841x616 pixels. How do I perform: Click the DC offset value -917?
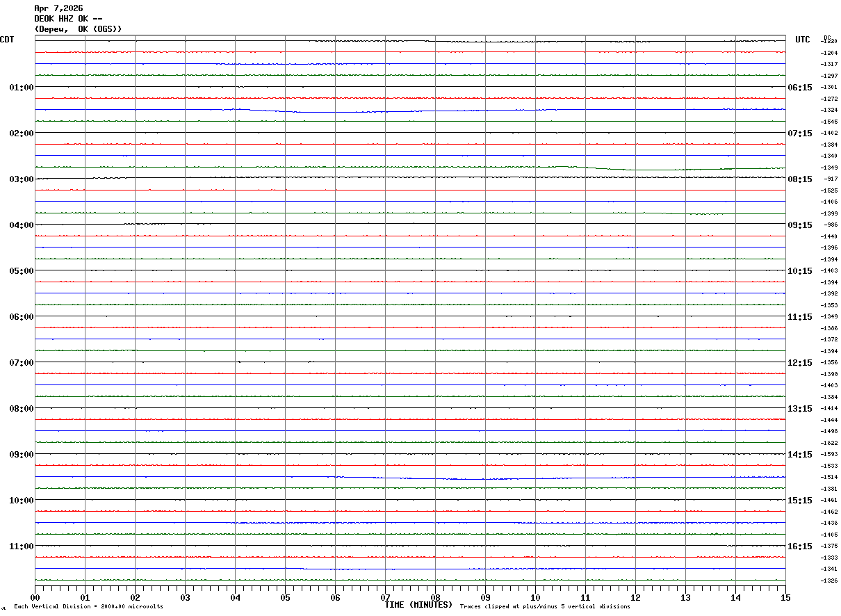point(831,179)
